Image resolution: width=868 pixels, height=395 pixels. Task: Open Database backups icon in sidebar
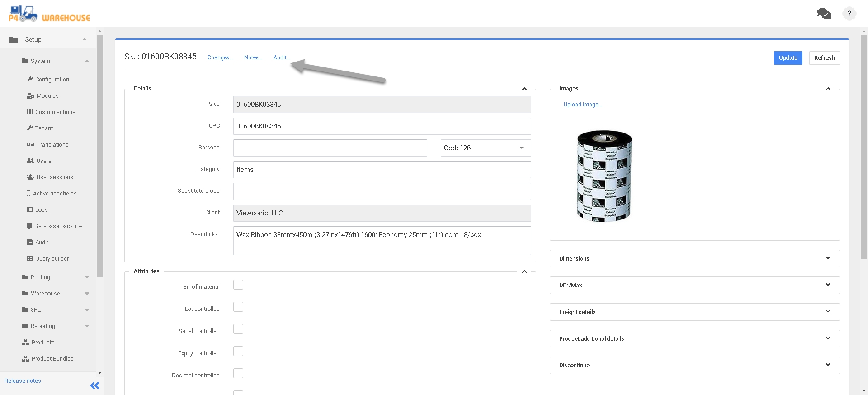pos(29,226)
